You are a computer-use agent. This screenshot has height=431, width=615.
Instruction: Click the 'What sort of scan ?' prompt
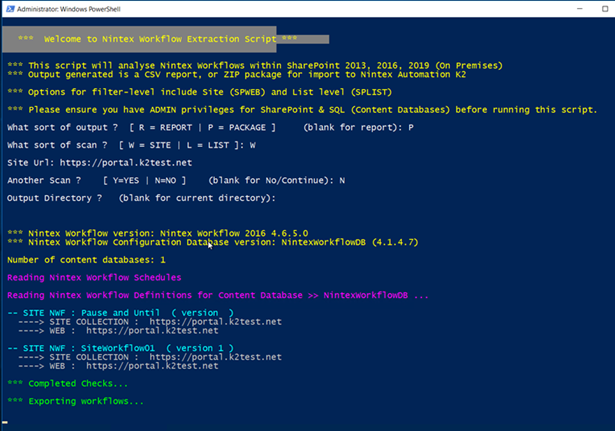pyautogui.click(x=131, y=145)
